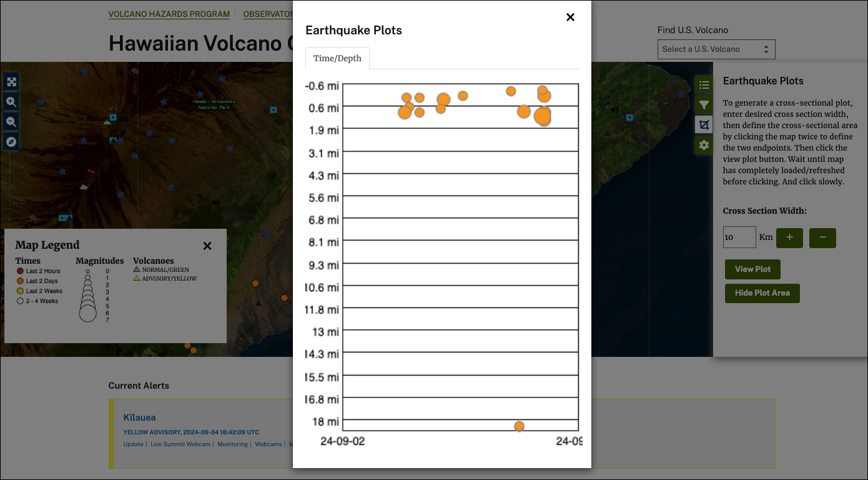Increase cross section width with plus
Image resolution: width=868 pixels, height=480 pixels.
[789, 237]
